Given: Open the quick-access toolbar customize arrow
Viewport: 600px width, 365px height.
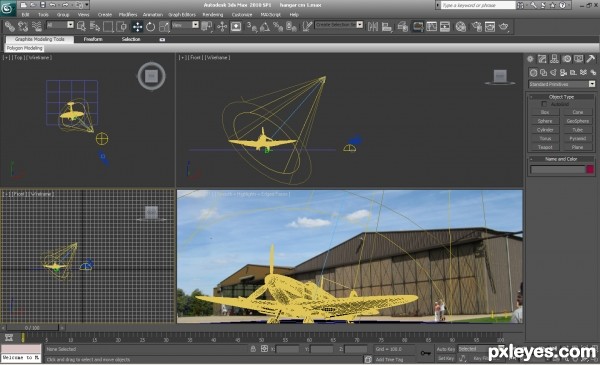Looking at the screenshot, I should (87, 5).
